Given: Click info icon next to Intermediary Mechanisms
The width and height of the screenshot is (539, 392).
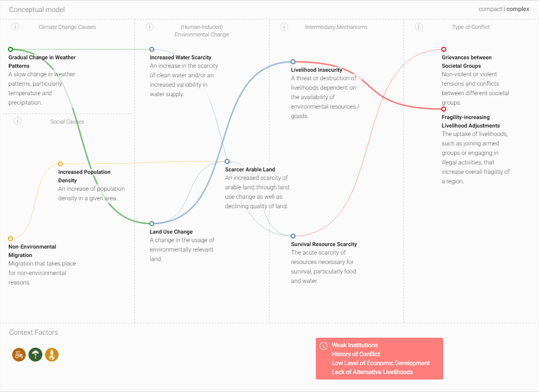Looking at the screenshot, I should 284,27.
